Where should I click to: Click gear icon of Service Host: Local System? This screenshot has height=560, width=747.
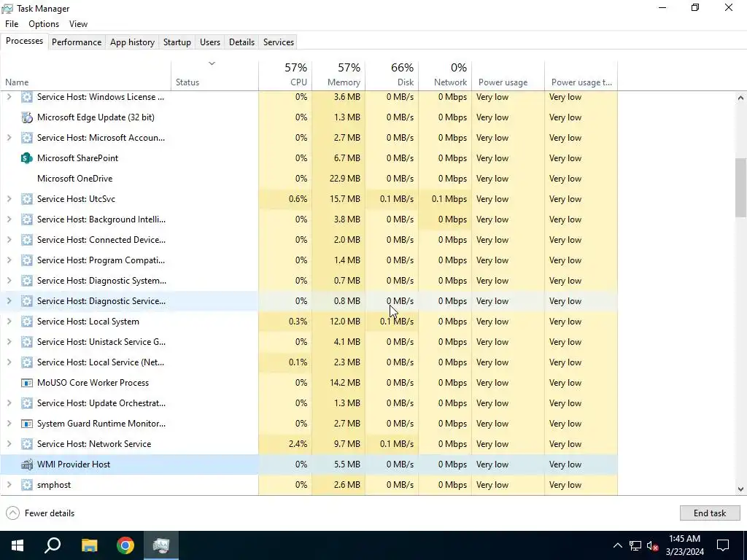click(x=27, y=322)
